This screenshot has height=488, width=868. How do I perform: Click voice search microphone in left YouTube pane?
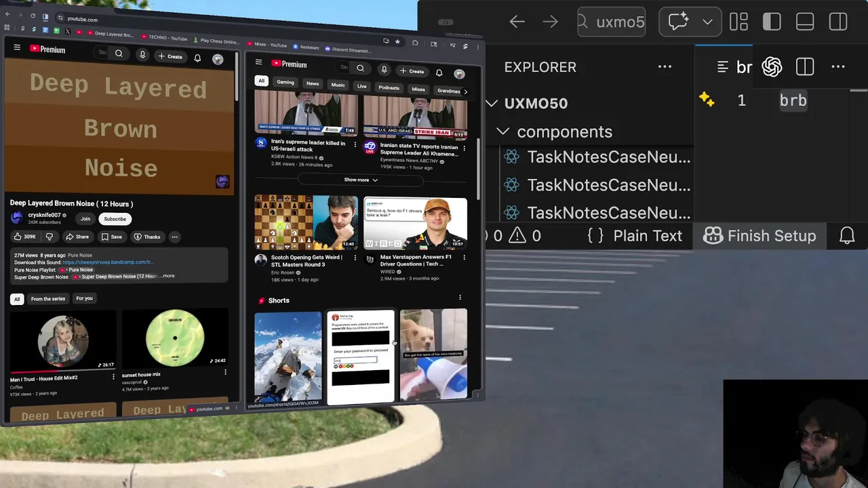click(142, 54)
